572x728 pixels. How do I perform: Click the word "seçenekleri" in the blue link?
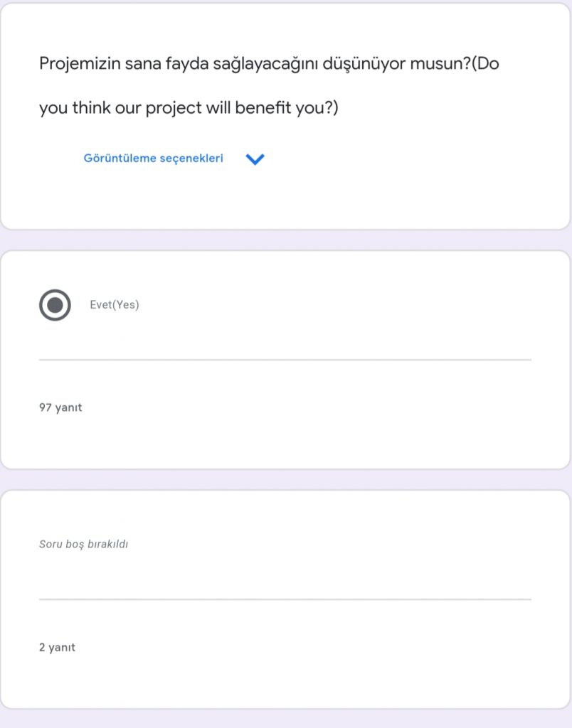pos(191,159)
